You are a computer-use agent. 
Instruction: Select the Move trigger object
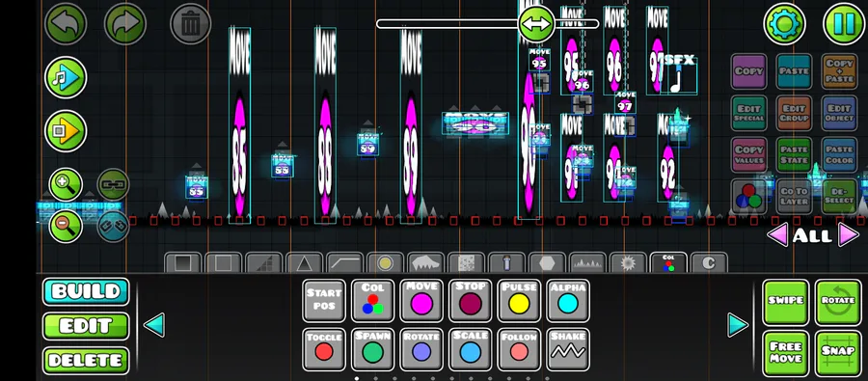click(421, 301)
